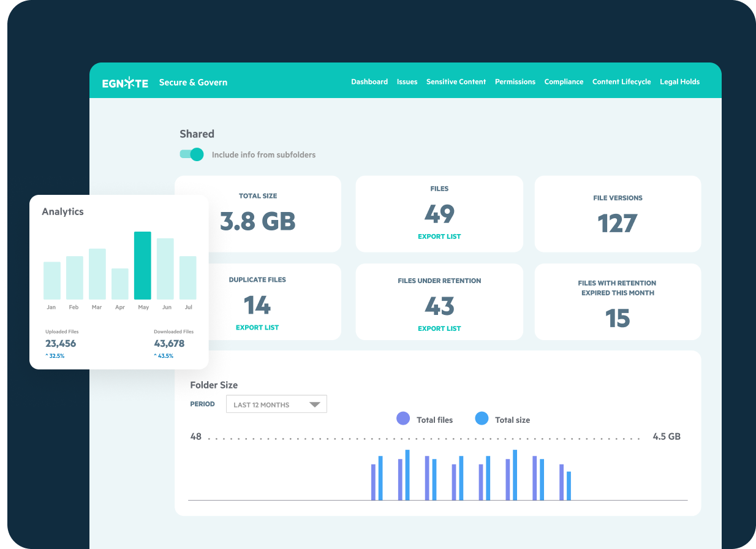Open the Content Lifecycle tab
This screenshot has height=549, width=756.
[x=621, y=81]
